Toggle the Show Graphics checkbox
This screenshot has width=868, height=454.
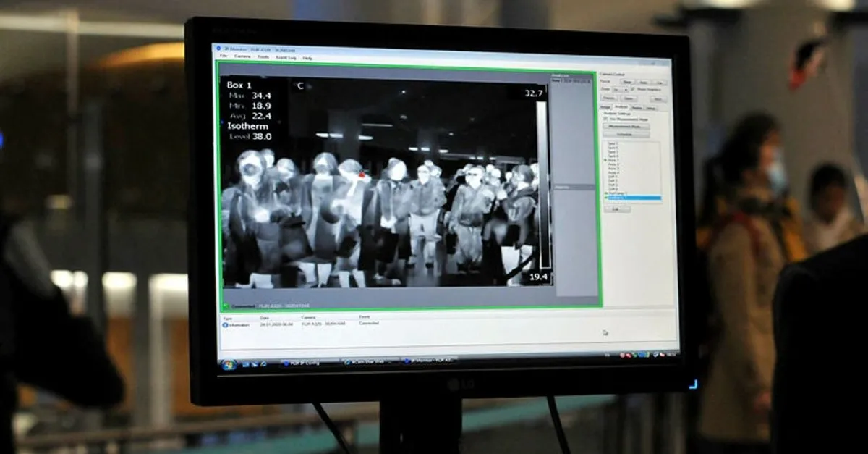(x=633, y=89)
